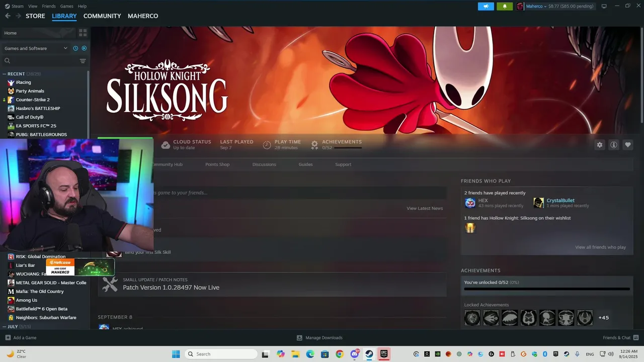This screenshot has height=362, width=644.
Task: Open the announcements megaphone button
Action: (486, 6)
